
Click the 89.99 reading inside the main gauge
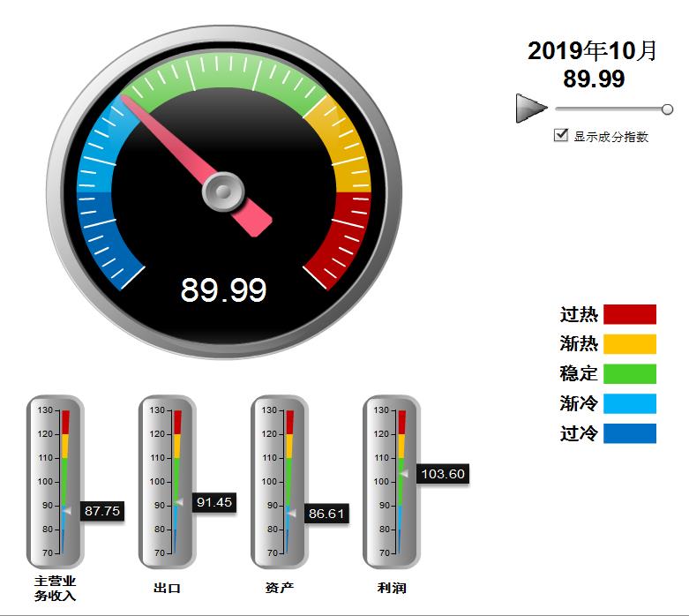[x=223, y=289]
